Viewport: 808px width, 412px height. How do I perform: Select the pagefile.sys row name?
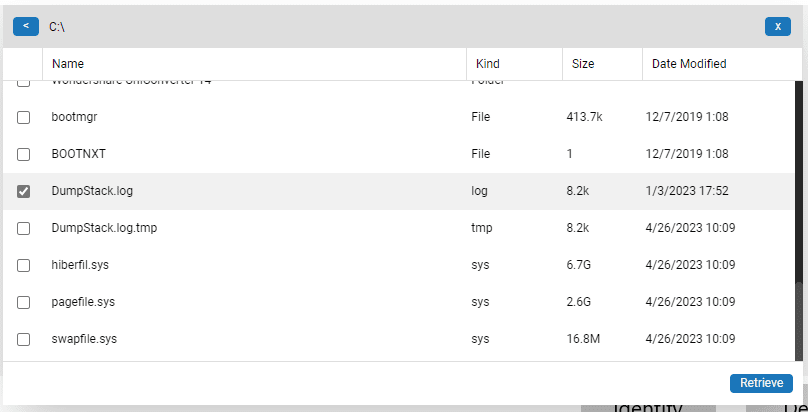83,302
